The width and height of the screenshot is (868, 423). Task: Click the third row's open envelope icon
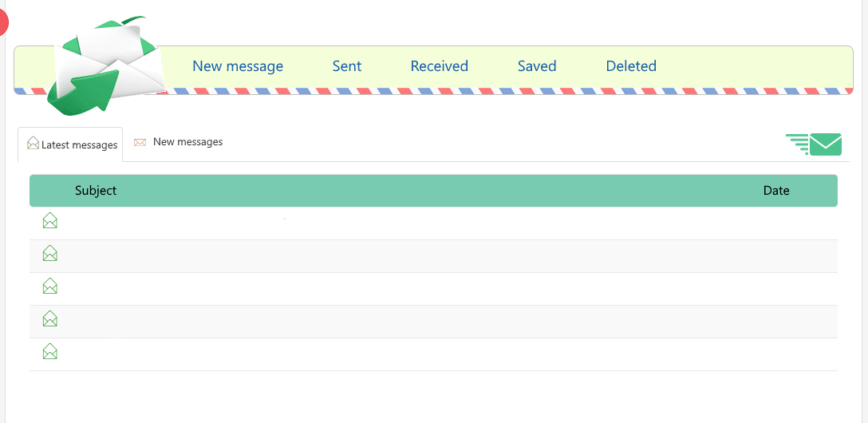50,286
